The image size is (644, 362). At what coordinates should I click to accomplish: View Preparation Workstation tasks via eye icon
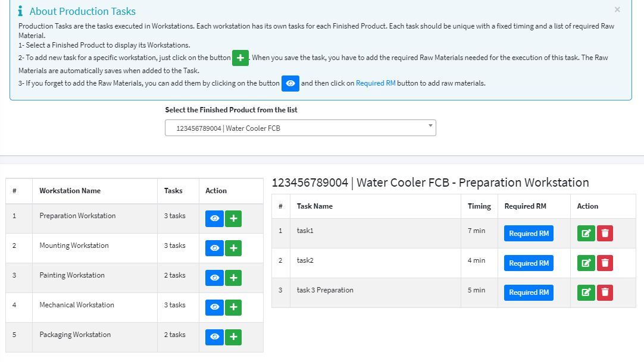point(214,219)
